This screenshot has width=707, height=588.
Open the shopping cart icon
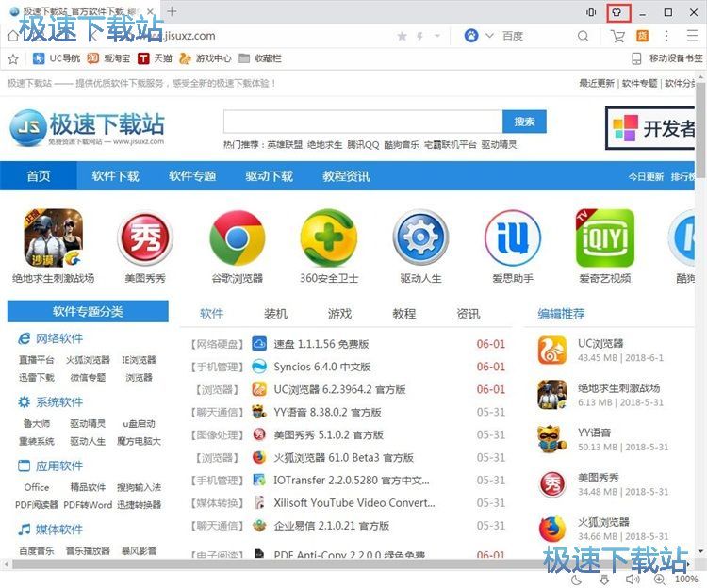(617, 36)
